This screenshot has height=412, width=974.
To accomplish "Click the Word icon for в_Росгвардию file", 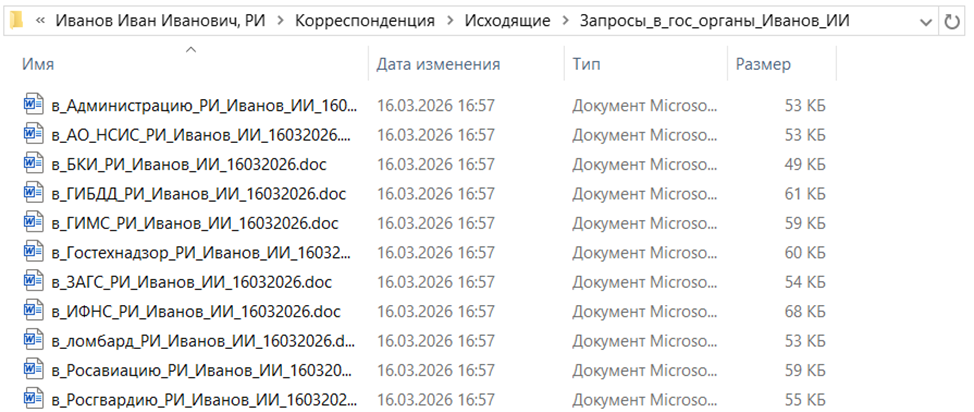I will pyautogui.click(x=29, y=400).
